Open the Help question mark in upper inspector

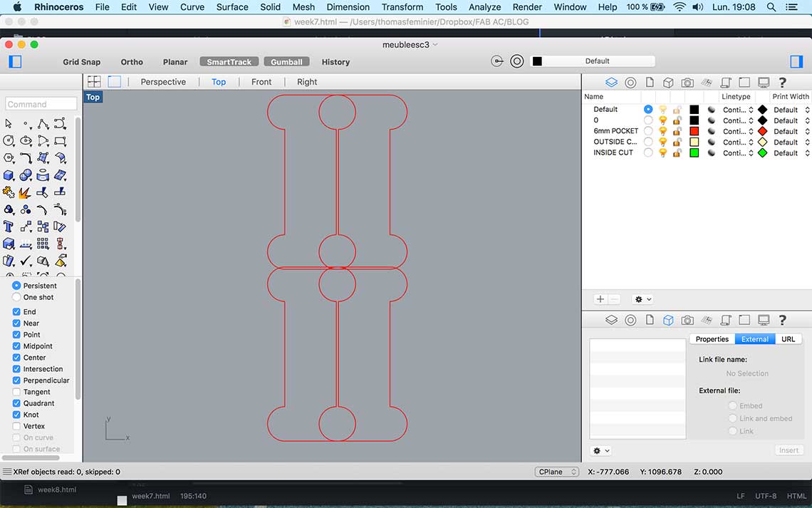point(783,83)
